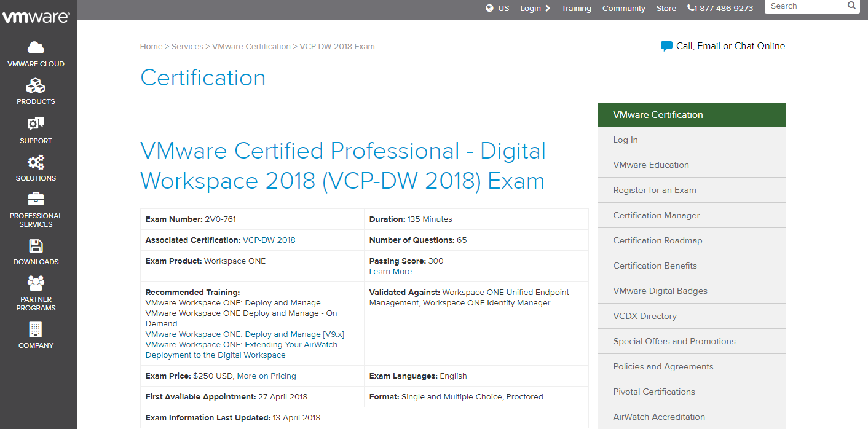
Task: Select Register for an Exam
Action: pos(692,191)
